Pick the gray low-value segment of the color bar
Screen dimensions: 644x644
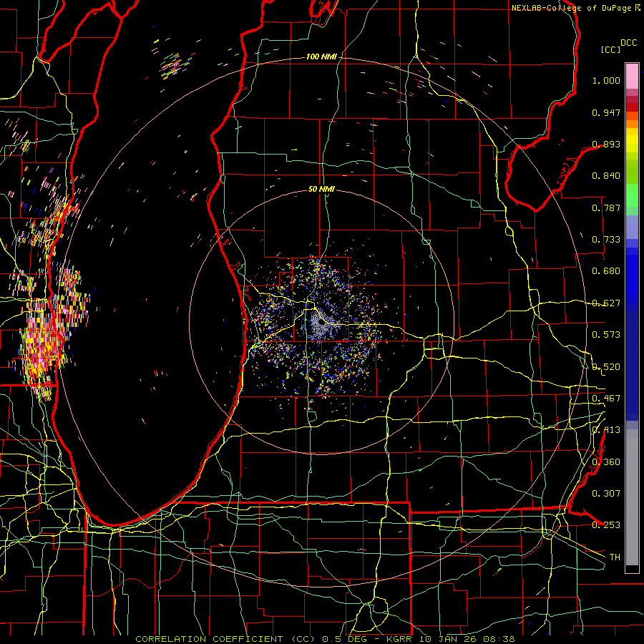(x=632, y=497)
